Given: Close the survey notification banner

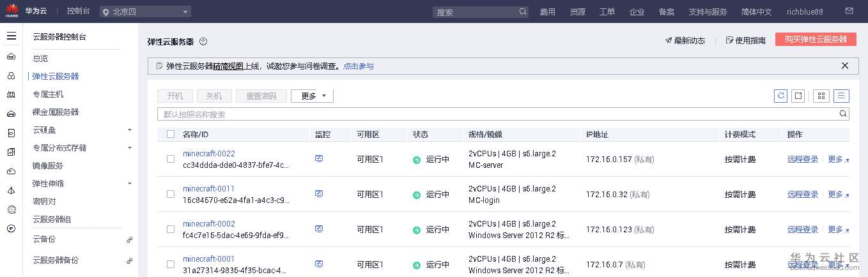Looking at the screenshot, I should [845, 66].
